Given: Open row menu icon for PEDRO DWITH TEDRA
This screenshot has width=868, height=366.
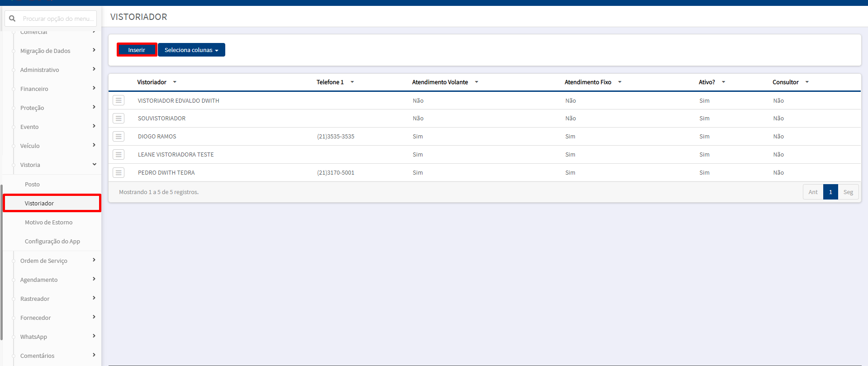Looking at the screenshot, I should coord(119,173).
